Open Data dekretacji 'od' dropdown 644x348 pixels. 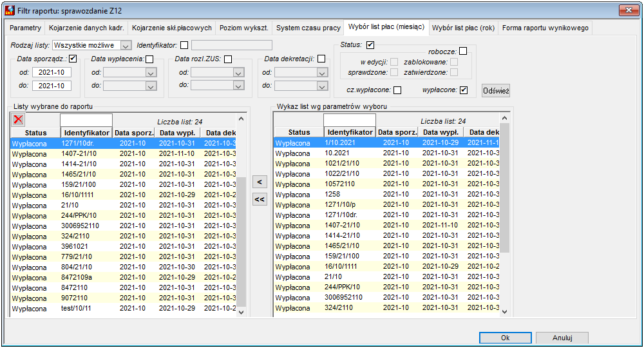(x=323, y=73)
